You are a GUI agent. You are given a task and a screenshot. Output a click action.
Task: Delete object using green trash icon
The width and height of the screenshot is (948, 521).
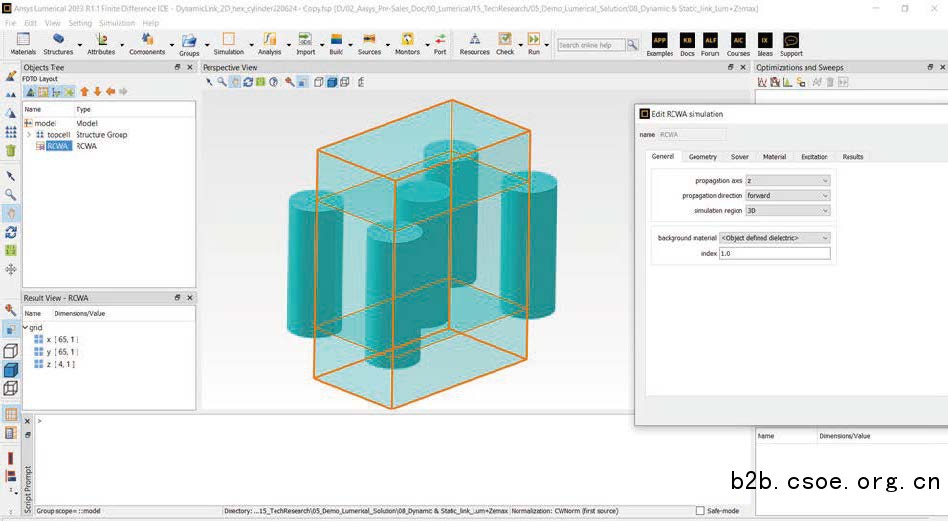[11, 150]
